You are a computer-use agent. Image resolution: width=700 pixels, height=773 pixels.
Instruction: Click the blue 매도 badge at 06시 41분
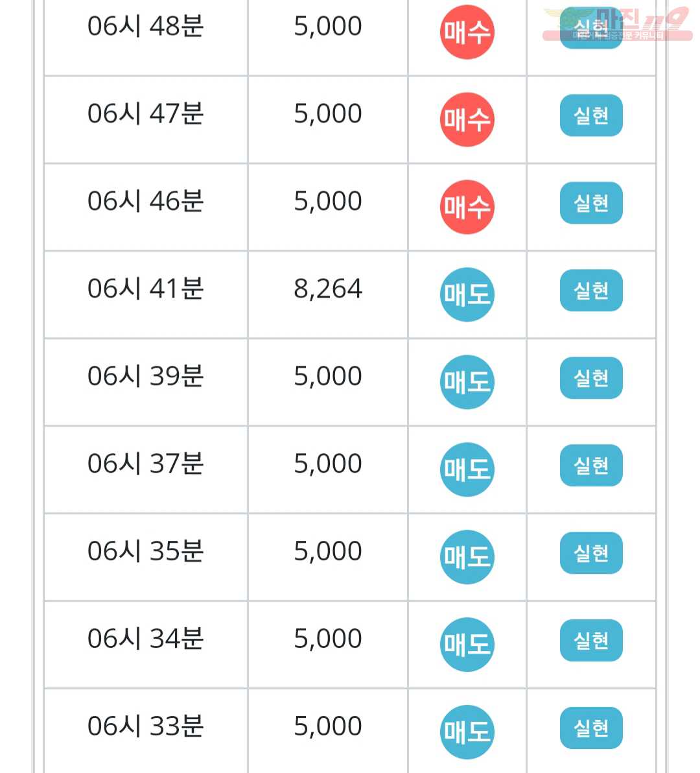coord(467,294)
